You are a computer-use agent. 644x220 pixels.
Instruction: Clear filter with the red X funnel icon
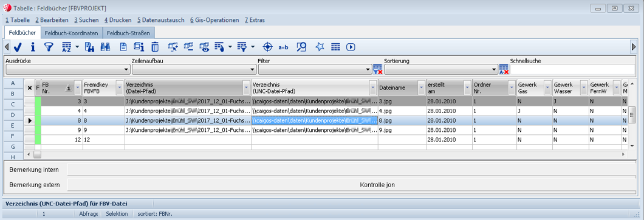(377, 69)
